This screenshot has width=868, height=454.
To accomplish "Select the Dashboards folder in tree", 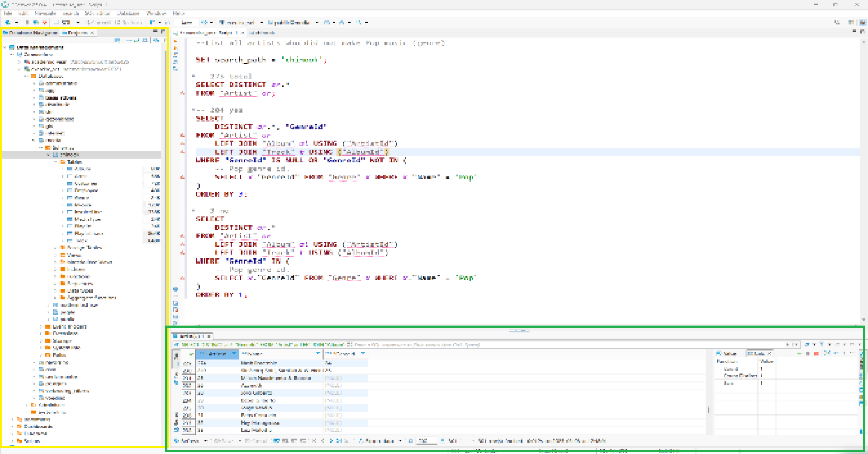I will coord(38,426).
